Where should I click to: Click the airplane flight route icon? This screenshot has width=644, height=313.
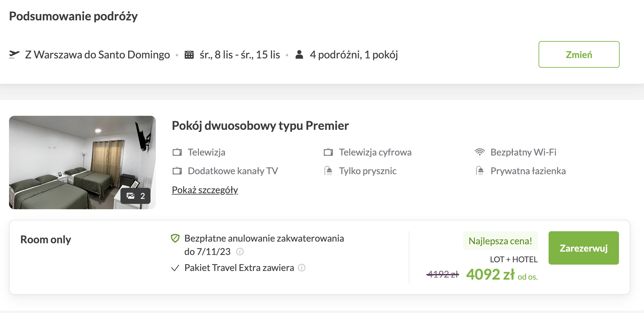[x=14, y=54]
